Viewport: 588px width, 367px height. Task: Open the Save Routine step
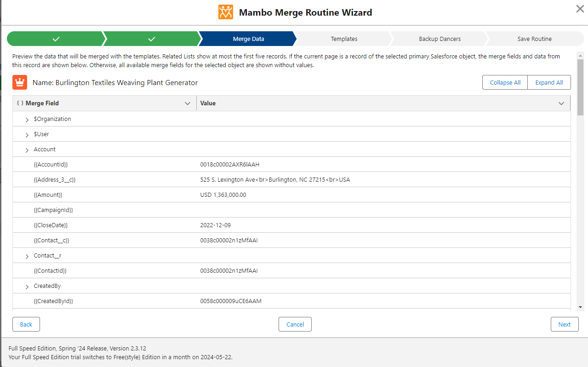tap(535, 39)
